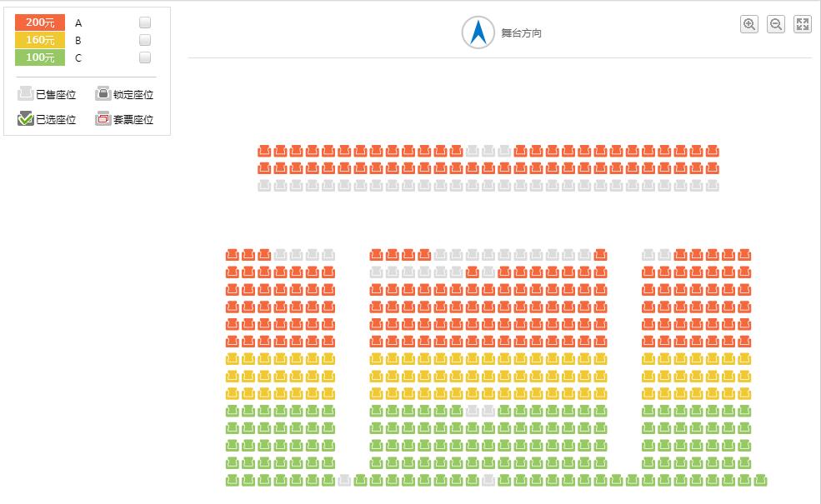Image resolution: width=821 pixels, height=504 pixels.
Task: Click the zoom out magnifier icon
Action: [776, 24]
